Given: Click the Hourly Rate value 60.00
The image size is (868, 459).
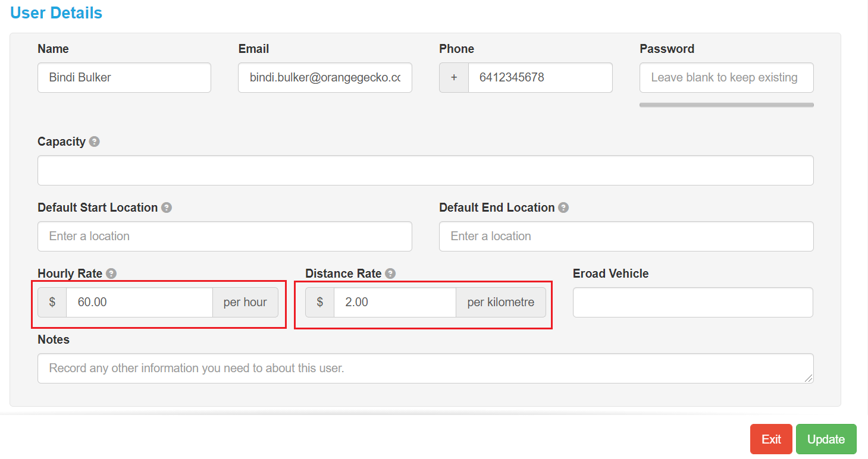Looking at the screenshot, I should 139,302.
